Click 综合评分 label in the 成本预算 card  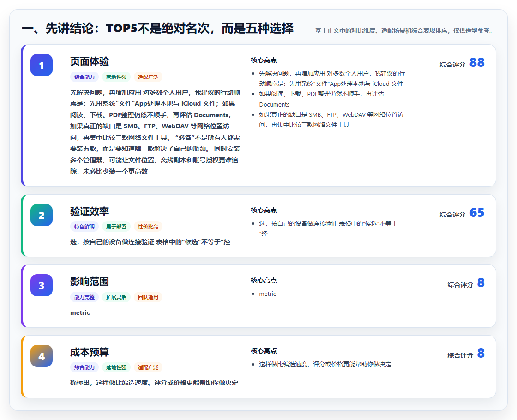(460, 355)
